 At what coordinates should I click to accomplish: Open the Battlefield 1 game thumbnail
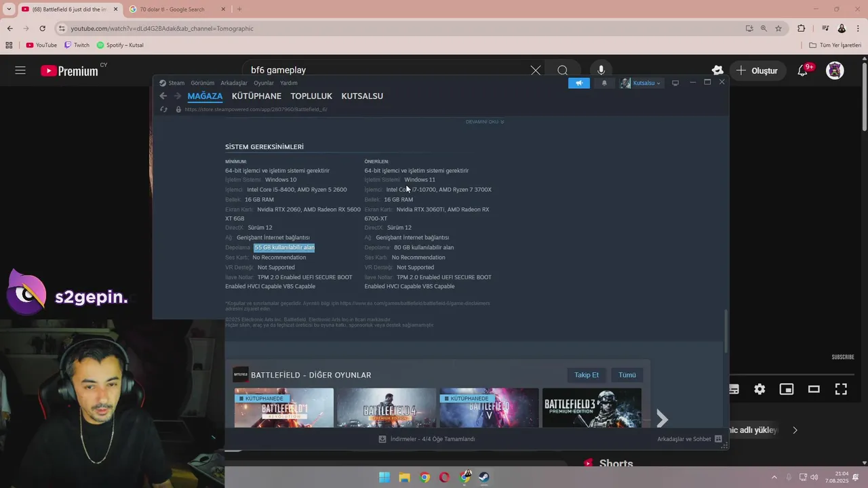284,408
